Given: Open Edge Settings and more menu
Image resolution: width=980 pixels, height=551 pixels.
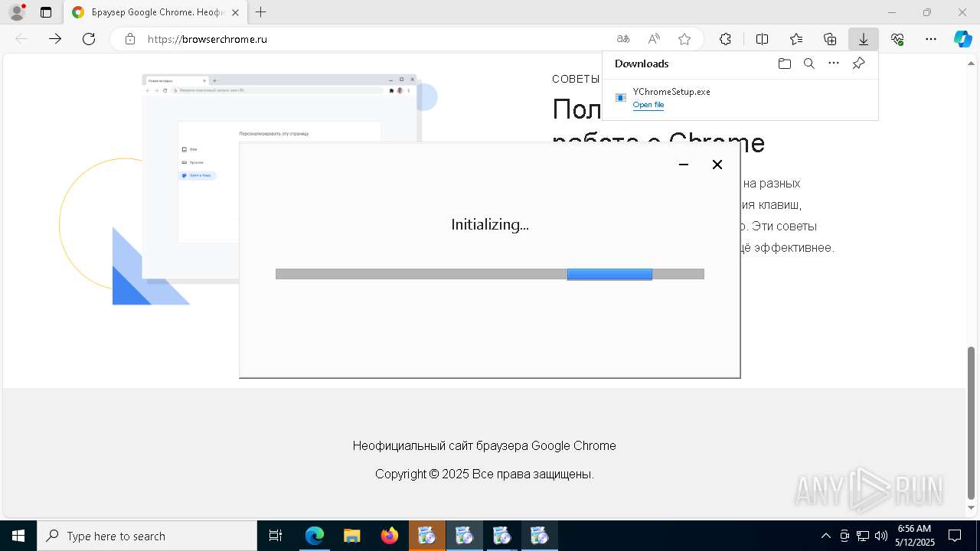Looking at the screenshot, I should [931, 39].
